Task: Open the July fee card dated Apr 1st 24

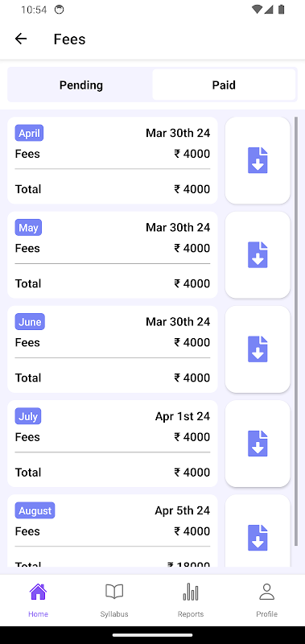Action: 113,444
